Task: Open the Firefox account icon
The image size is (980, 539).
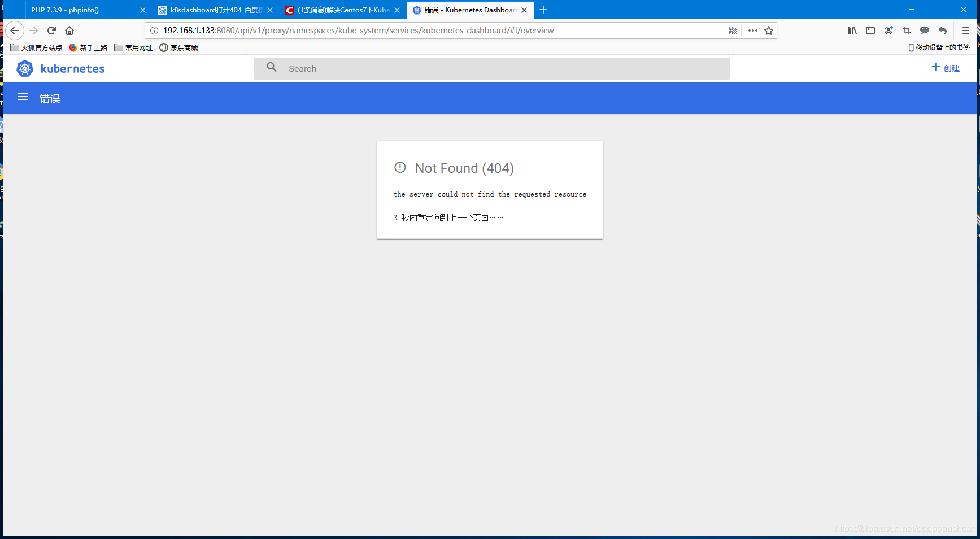Action: (x=888, y=31)
